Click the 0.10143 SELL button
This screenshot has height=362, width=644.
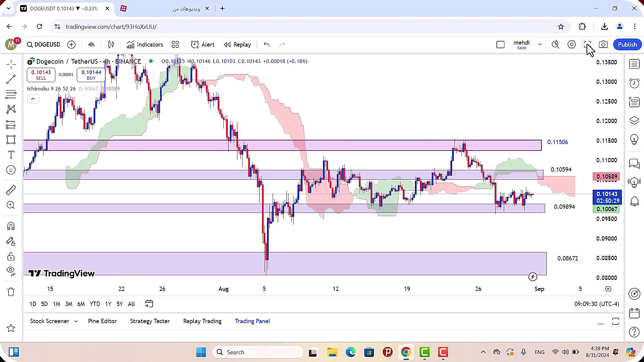pyautogui.click(x=41, y=75)
